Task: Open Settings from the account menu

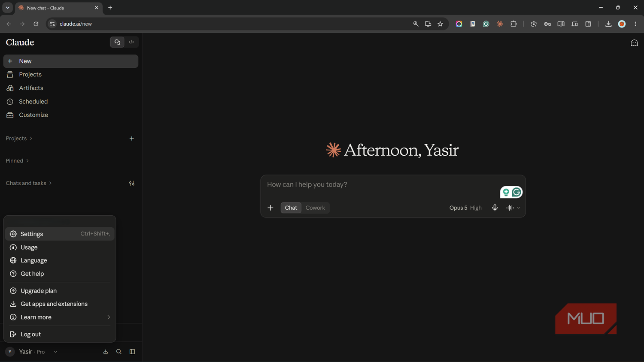Action: tap(60, 234)
